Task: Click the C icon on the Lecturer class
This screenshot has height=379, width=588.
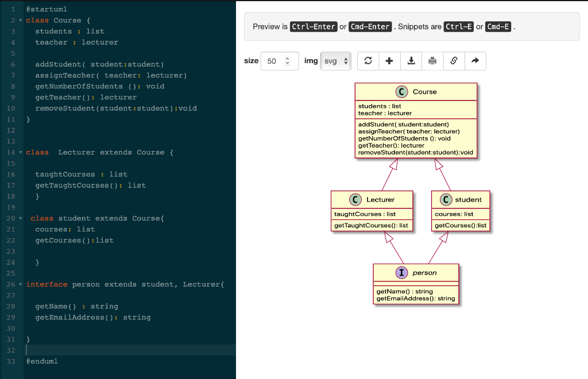Action: [356, 199]
